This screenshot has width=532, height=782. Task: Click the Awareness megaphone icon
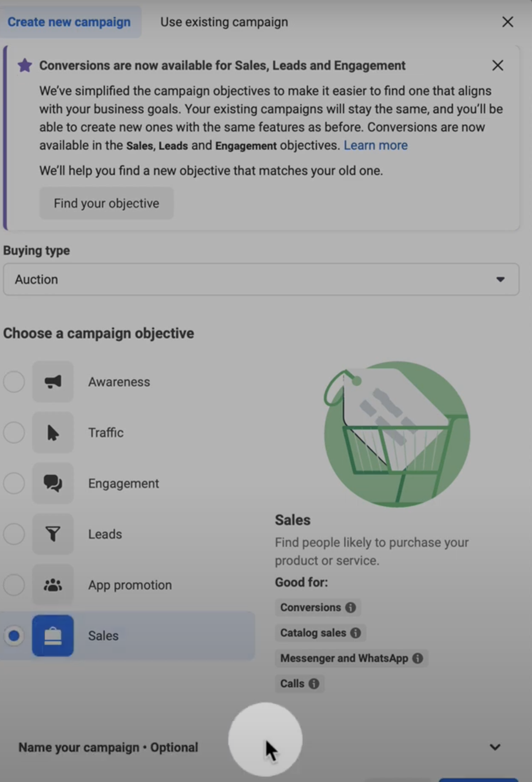53,382
